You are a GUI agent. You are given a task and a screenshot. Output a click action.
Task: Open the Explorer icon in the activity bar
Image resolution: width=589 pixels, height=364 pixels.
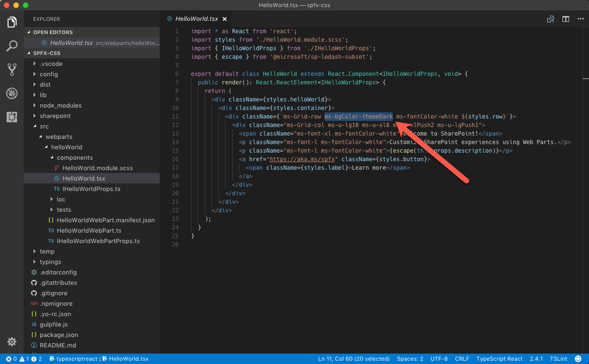(x=11, y=21)
